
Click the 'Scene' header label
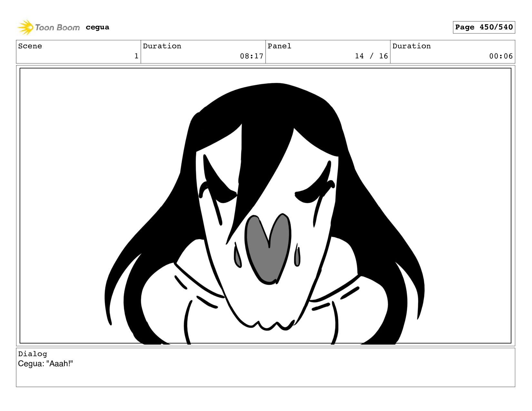(x=30, y=46)
